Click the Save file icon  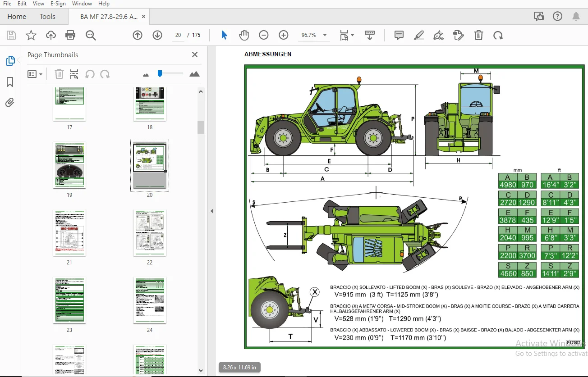point(11,35)
